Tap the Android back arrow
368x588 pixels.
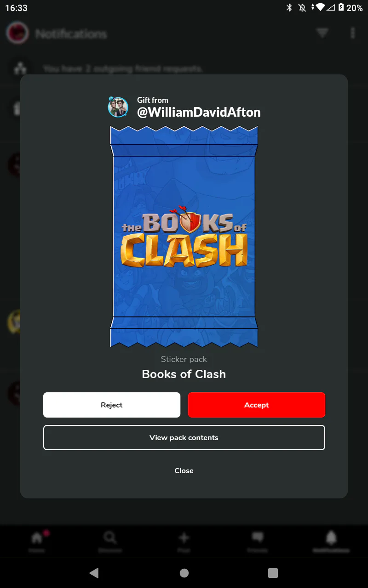(x=94, y=573)
